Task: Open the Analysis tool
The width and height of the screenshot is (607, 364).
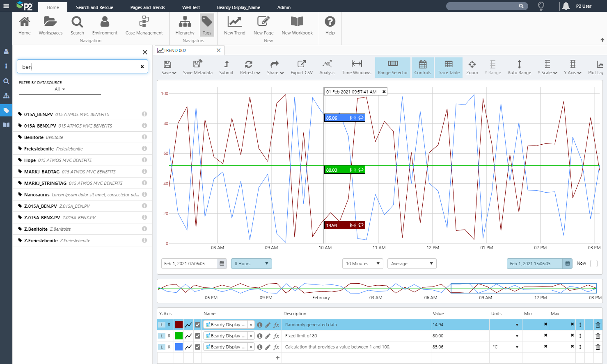Action: [x=327, y=67]
